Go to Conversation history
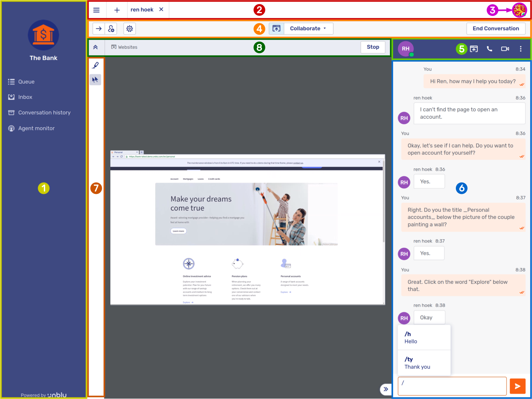 pos(44,113)
